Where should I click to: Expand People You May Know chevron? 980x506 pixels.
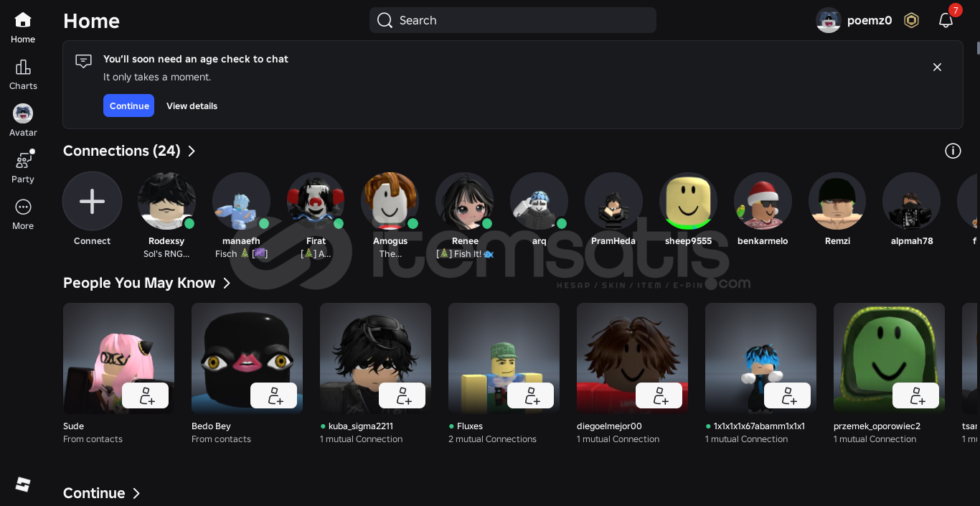click(227, 283)
